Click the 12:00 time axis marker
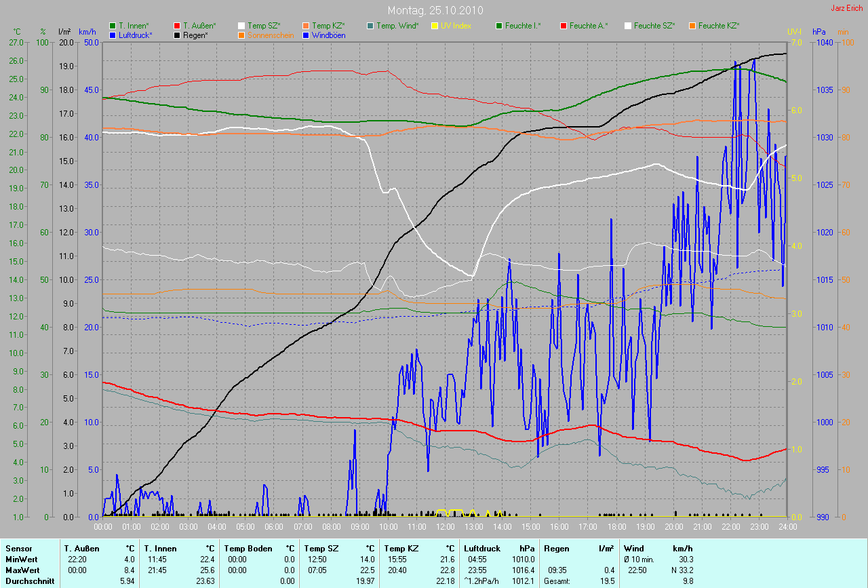868x588 pixels. 445,526
